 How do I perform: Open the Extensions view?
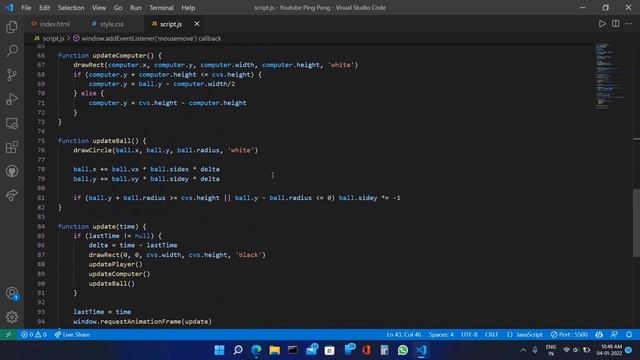click(x=12, y=147)
